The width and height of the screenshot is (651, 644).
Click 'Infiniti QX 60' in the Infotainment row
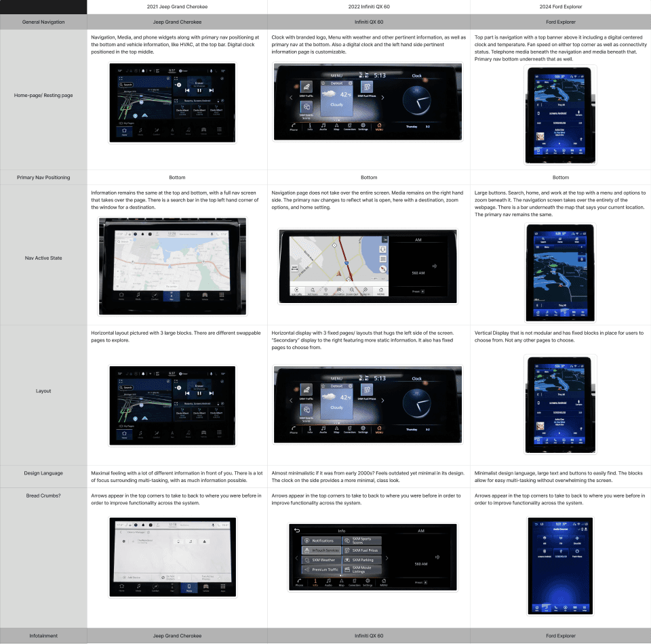point(369,635)
